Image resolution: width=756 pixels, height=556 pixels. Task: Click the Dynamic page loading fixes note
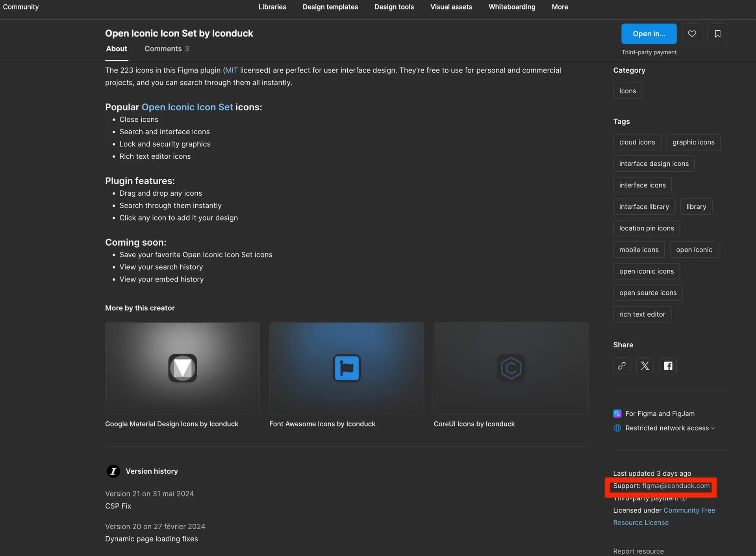tap(152, 539)
